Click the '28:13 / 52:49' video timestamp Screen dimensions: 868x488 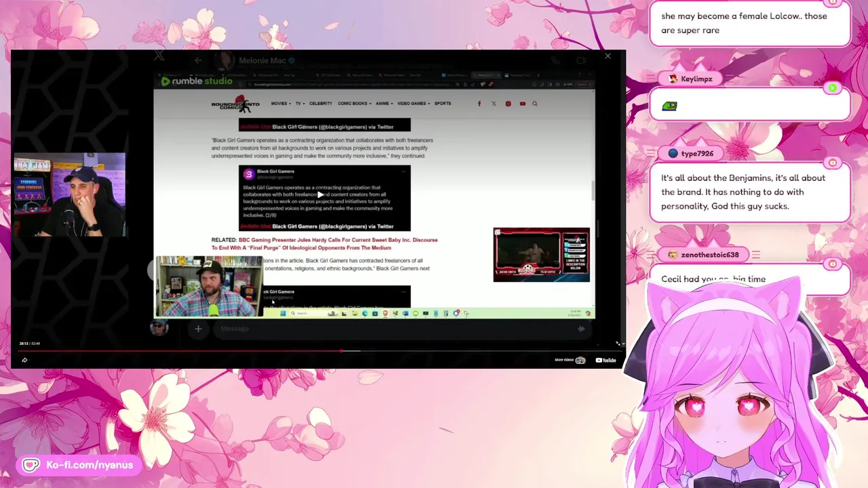pyautogui.click(x=29, y=344)
